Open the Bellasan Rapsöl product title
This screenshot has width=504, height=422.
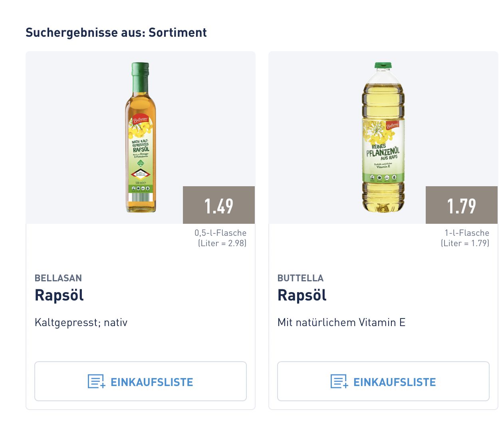[59, 295]
